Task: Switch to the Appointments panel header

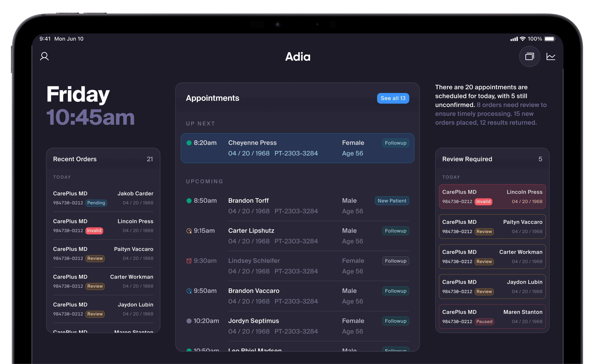Action: pyautogui.click(x=212, y=98)
